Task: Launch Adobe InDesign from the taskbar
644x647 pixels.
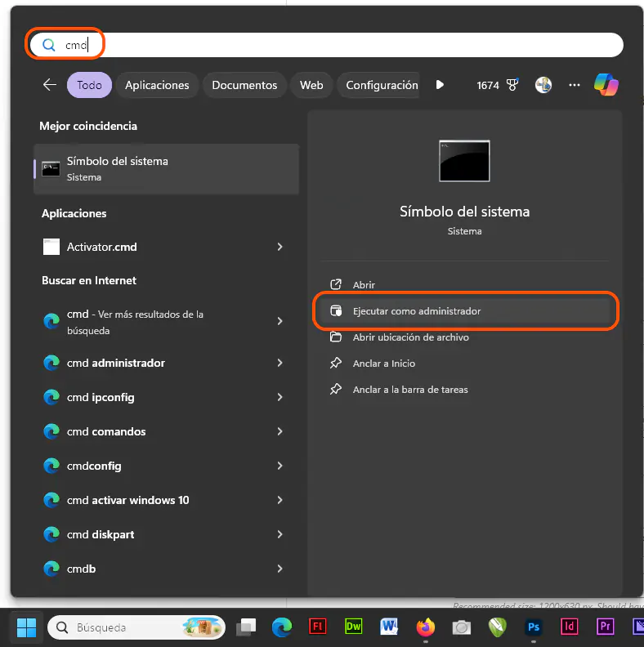Action: pos(570,627)
